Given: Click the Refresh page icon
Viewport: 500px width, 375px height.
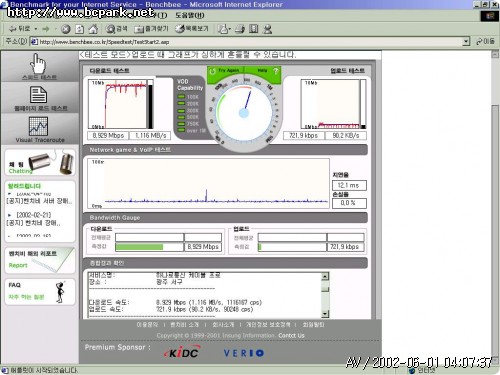Looking at the screenshot, I should click(x=79, y=29).
